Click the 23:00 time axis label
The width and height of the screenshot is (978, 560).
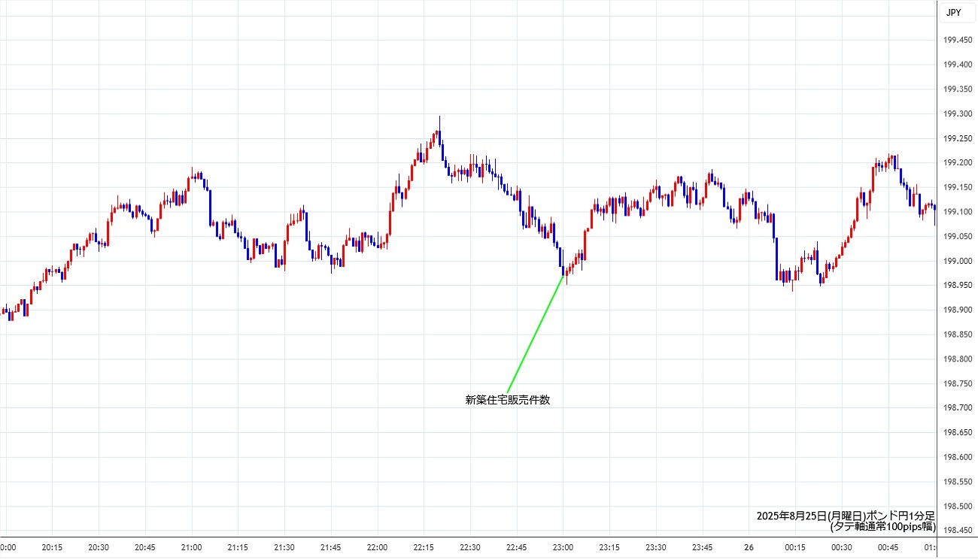[x=563, y=547]
